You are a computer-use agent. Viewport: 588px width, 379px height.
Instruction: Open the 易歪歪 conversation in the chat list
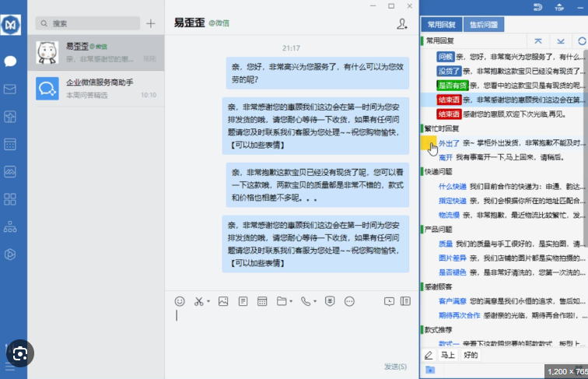tap(96, 53)
